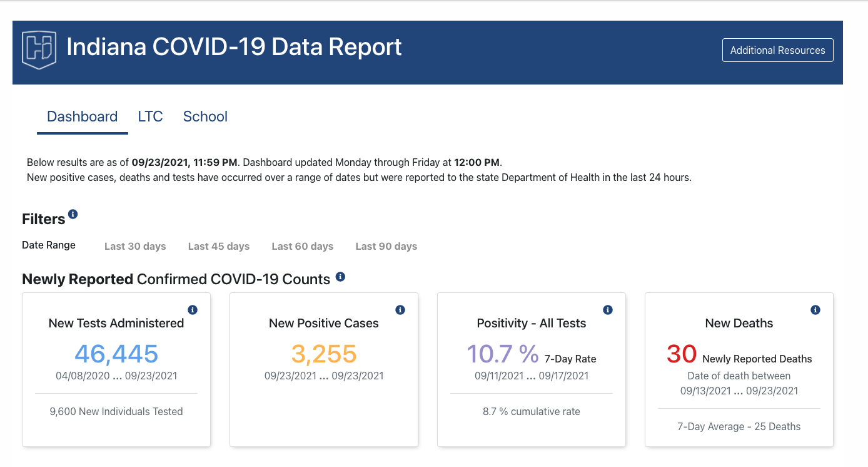
Task: Click info icon on New Tests Administered card
Action: point(193,310)
